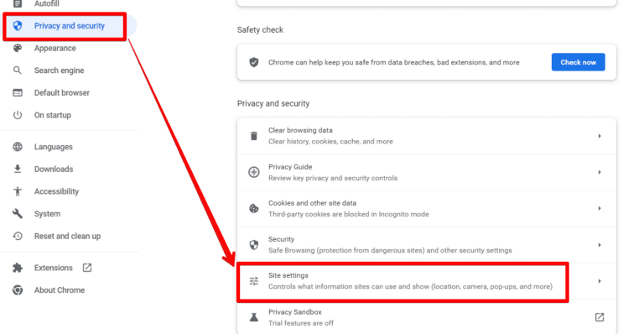This screenshot has width=644, height=334.
Task: Click the Accessibility figure icon
Action: pyautogui.click(x=18, y=191)
